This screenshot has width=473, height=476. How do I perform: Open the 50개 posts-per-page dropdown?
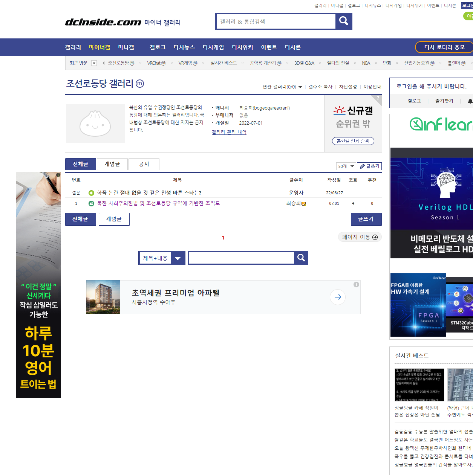346,166
